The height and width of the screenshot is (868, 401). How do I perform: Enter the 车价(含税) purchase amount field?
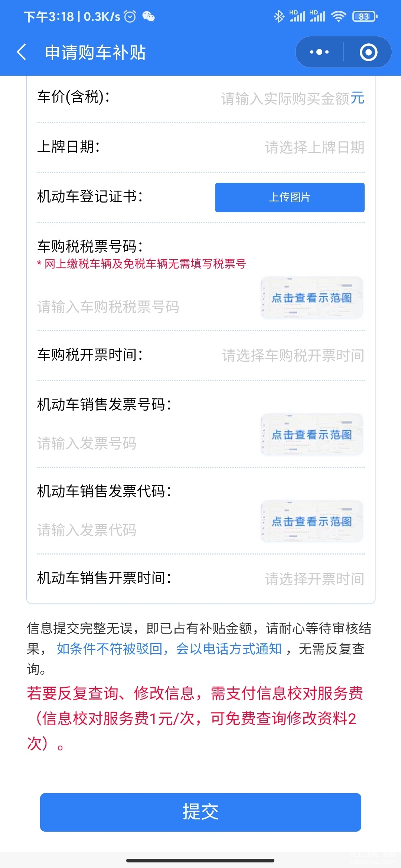pos(285,99)
